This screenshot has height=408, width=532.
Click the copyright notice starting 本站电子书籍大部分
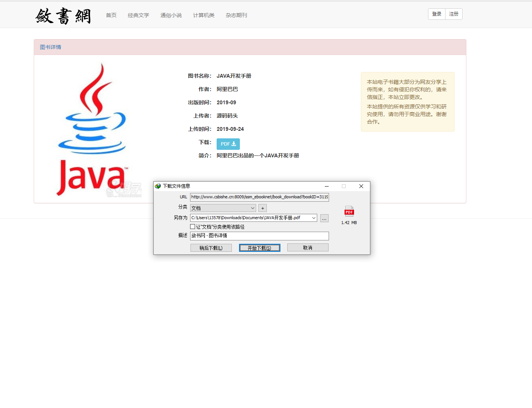coord(407,89)
